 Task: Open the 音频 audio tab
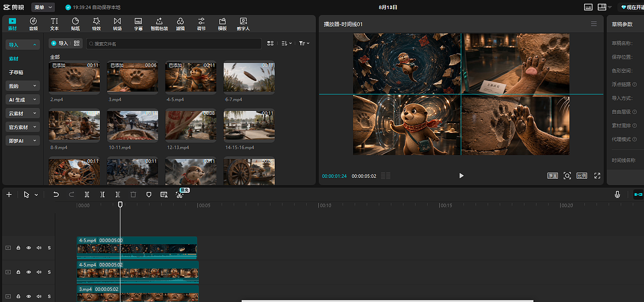[x=33, y=24]
